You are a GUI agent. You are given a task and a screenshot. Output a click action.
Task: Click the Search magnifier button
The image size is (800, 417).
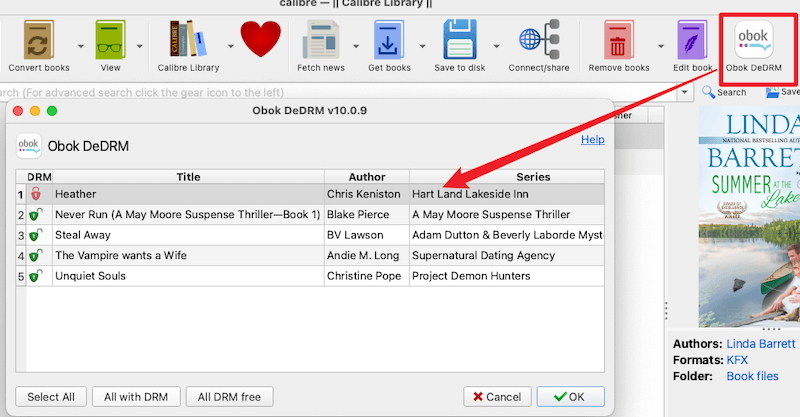pyautogui.click(x=724, y=92)
